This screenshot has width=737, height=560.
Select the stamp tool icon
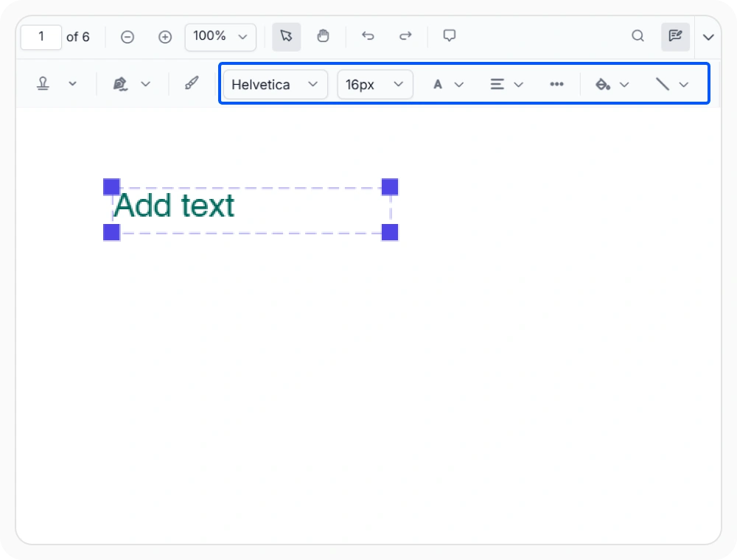click(x=43, y=83)
